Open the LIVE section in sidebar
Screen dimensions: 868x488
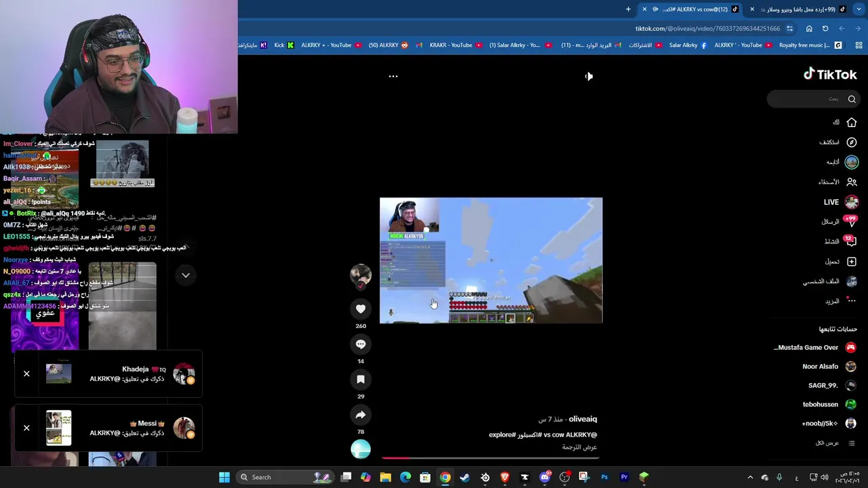click(841, 202)
